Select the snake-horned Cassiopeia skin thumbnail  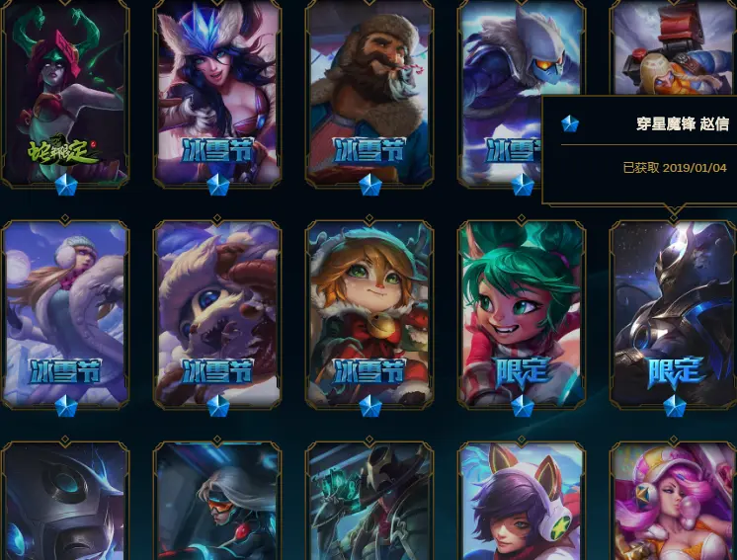pyautogui.click(x=65, y=93)
